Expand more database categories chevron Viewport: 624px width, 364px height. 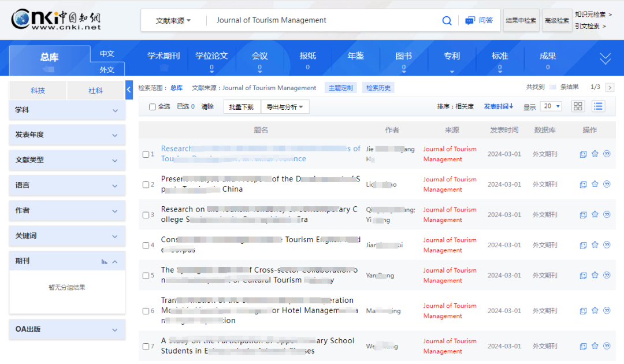(606, 58)
